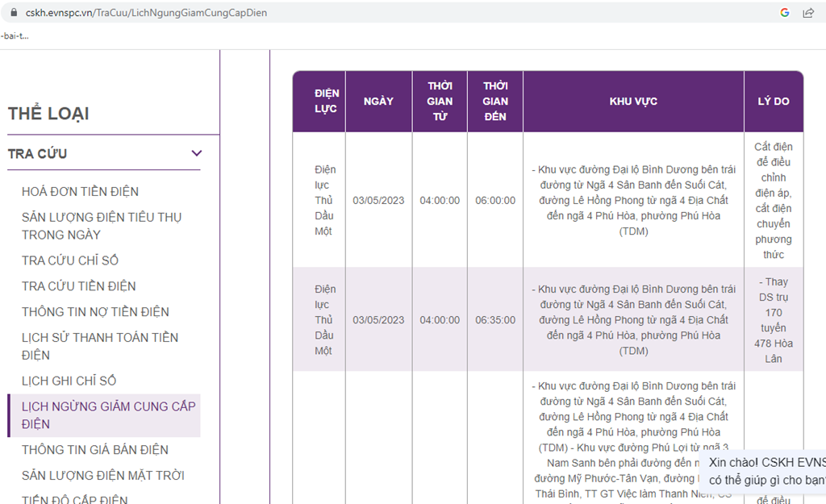Click reason 'Cắt điện để điều chỉnh điện áp' cell

point(774,201)
